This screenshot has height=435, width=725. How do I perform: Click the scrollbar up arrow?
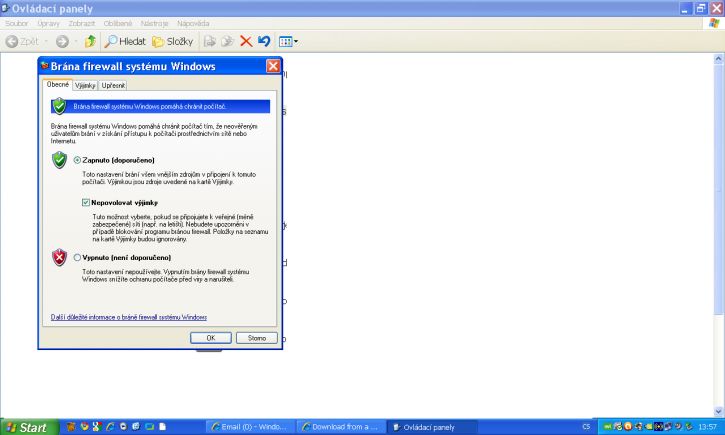click(718, 59)
